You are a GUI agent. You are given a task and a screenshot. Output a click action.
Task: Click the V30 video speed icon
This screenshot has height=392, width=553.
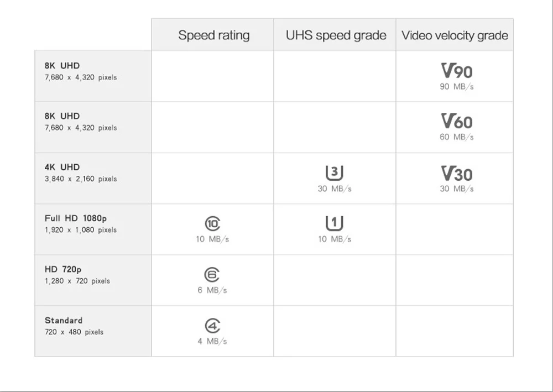(x=456, y=174)
